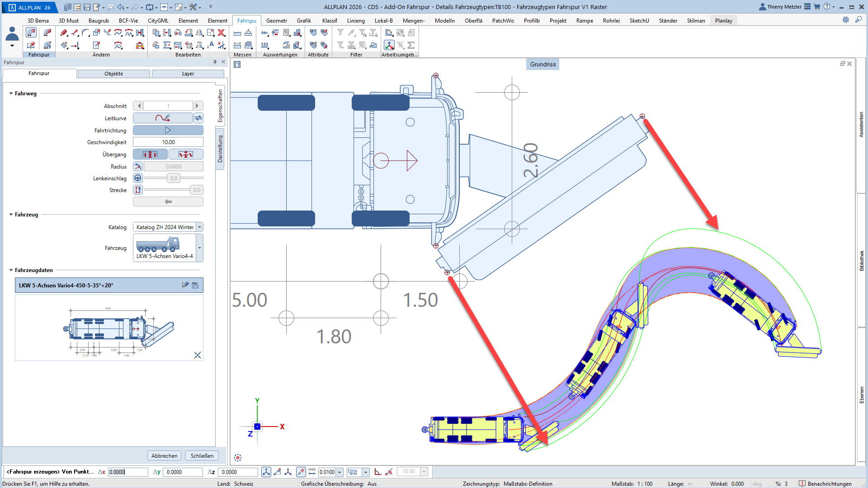Select the angled-wheels Übergang option
The width and height of the screenshot is (868, 488).
pyautogui.click(x=185, y=155)
